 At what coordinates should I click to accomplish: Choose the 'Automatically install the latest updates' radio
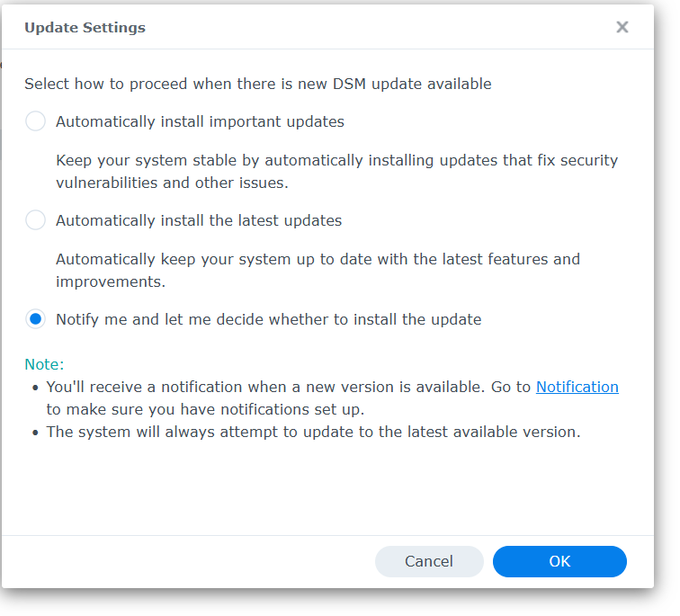(x=36, y=220)
